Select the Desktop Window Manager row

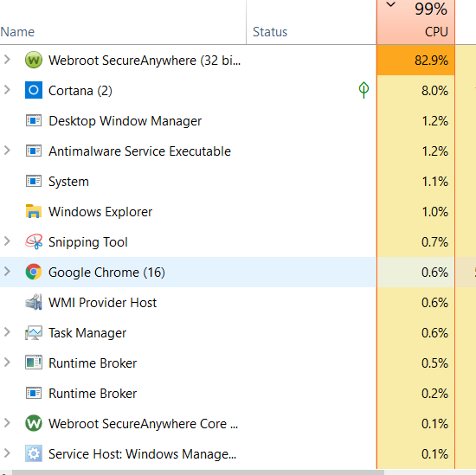point(188,121)
